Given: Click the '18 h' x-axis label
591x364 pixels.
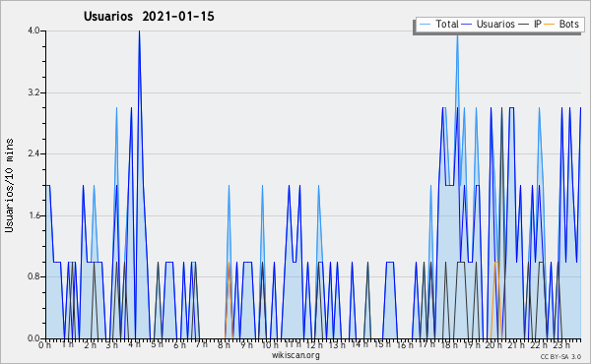Looking at the screenshot, I should 451,344.
